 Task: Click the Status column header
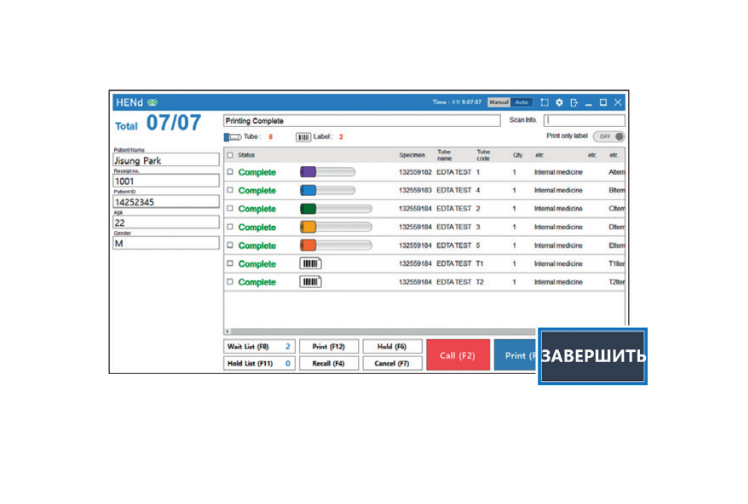click(246, 155)
